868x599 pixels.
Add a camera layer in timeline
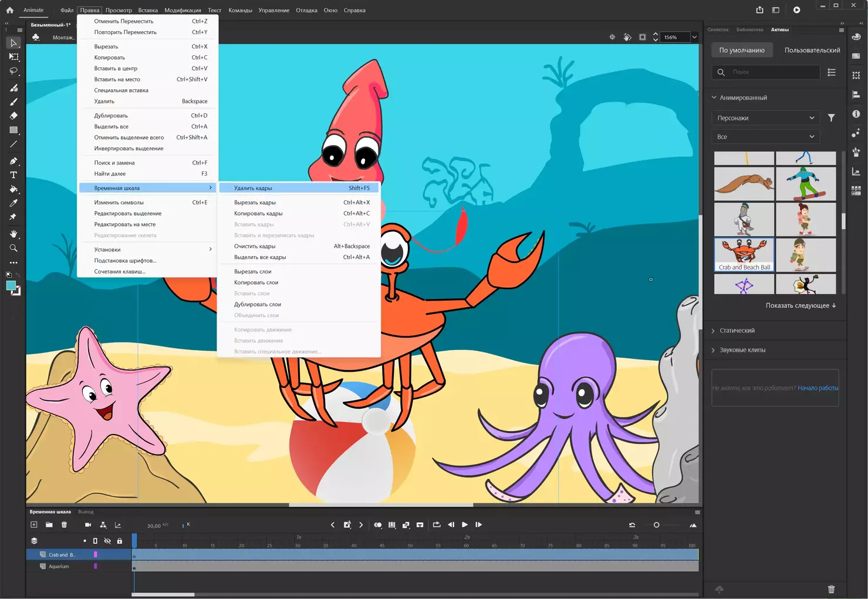click(x=88, y=525)
